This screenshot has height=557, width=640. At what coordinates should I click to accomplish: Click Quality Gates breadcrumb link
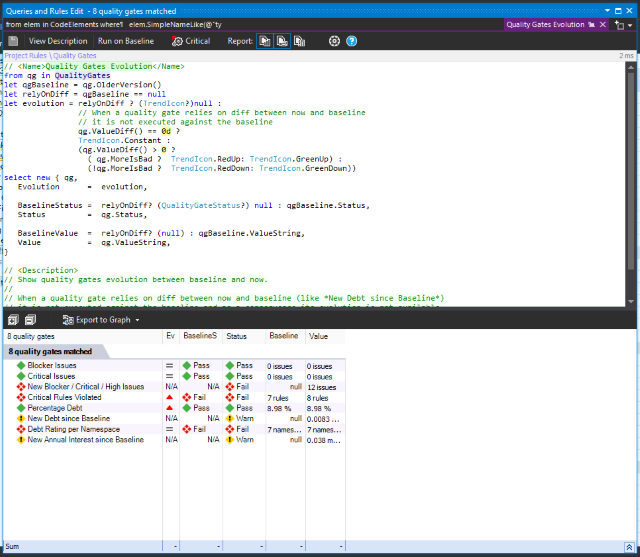coord(75,55)
